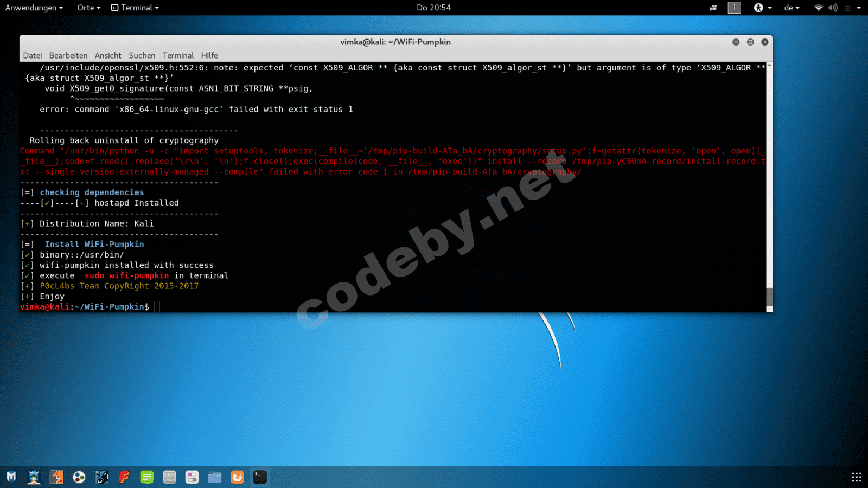Open grey control panel icon in dock
868x488 pixels.
pyautogui.click(x=170, y=477)
